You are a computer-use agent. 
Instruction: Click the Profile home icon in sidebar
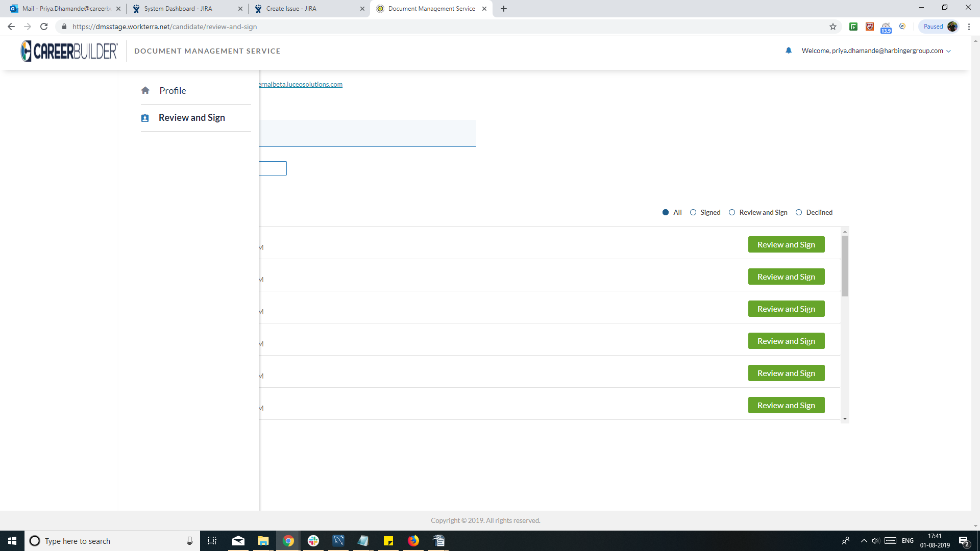(x=145, y=90)
